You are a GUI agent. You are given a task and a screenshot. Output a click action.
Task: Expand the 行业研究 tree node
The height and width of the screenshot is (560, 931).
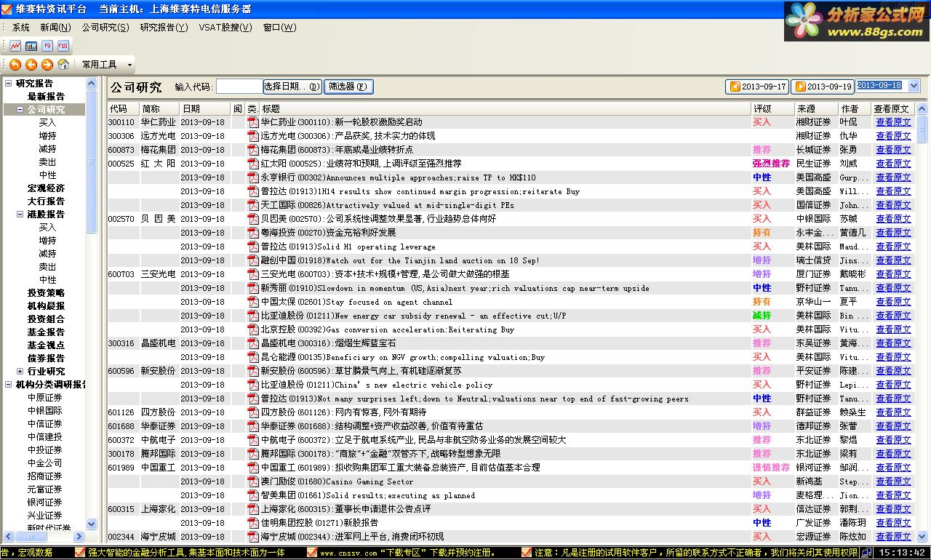20,372
